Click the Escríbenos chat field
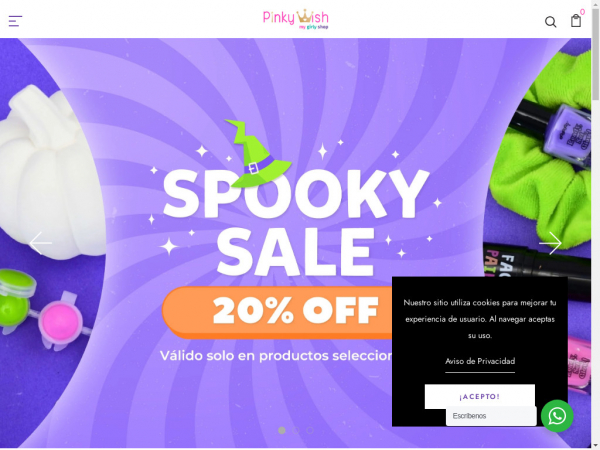 click(491, 416)
